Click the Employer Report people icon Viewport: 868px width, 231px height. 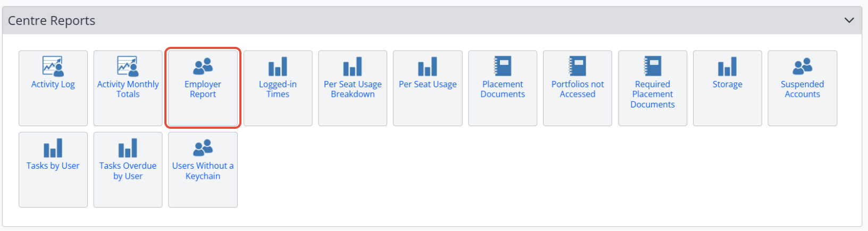coord(203,67)
